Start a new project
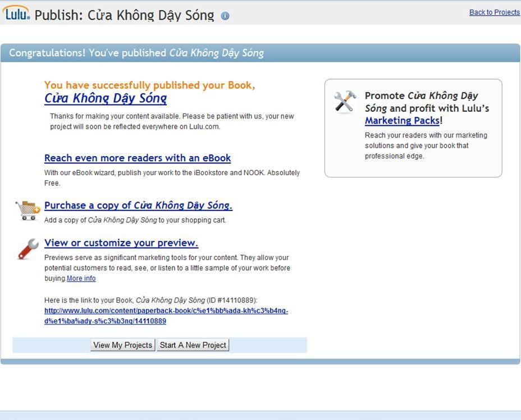This screenshot has width=521, height=420. 193,345
